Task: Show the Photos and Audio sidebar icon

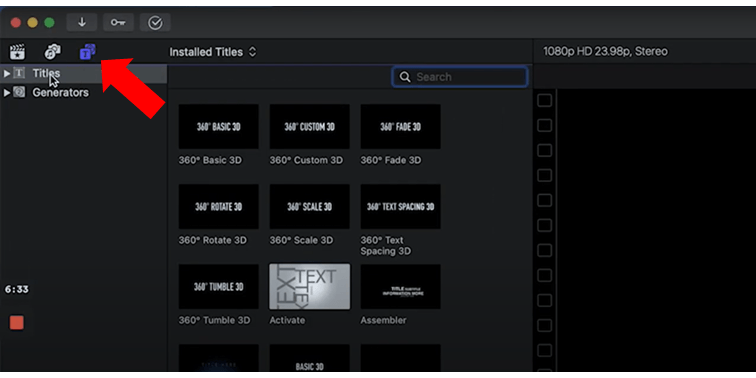Action: coord(53,52)
